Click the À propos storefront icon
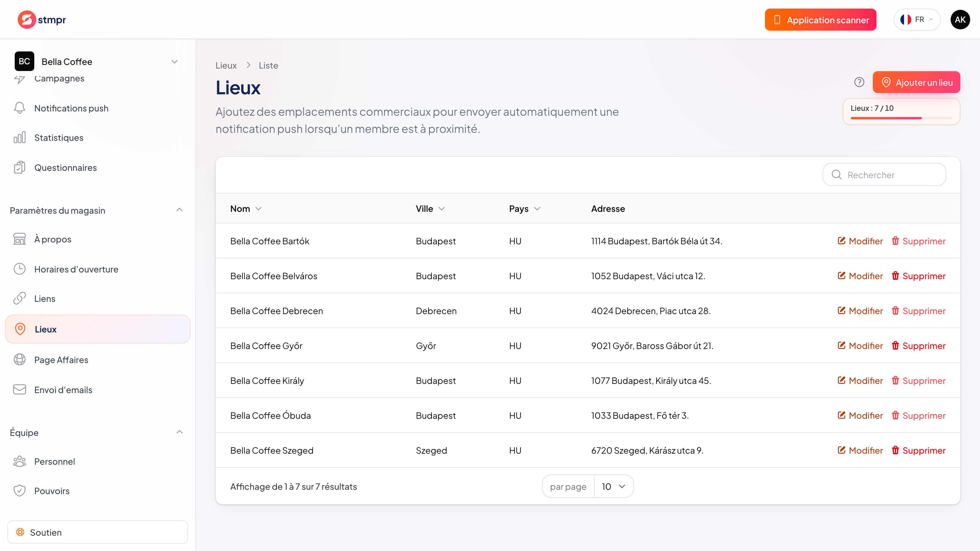 click(19, 239)
